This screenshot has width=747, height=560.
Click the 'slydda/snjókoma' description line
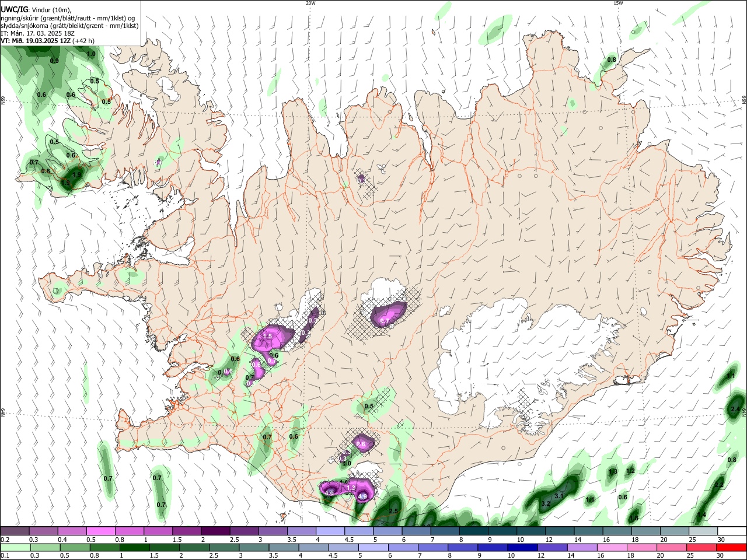click(69, 26)
